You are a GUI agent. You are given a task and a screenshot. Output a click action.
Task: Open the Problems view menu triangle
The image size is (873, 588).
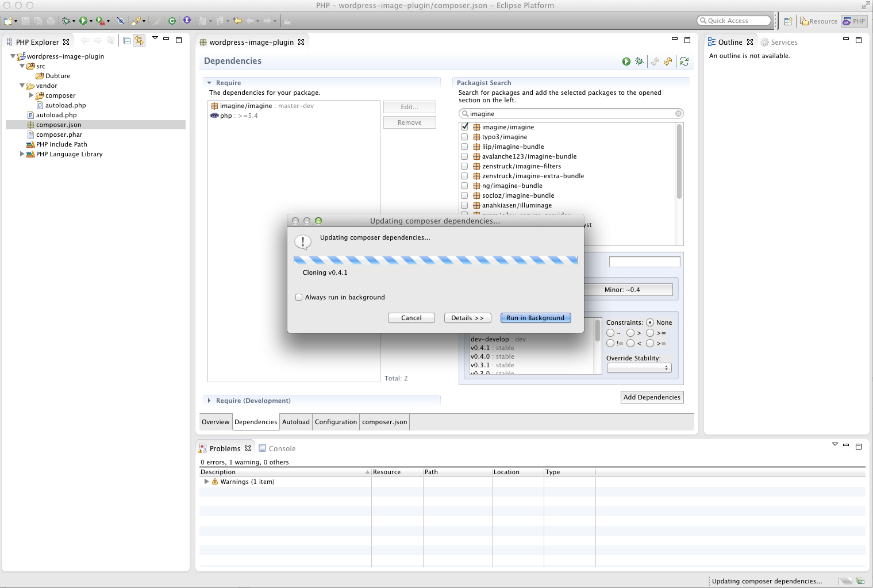coord(834,444)
